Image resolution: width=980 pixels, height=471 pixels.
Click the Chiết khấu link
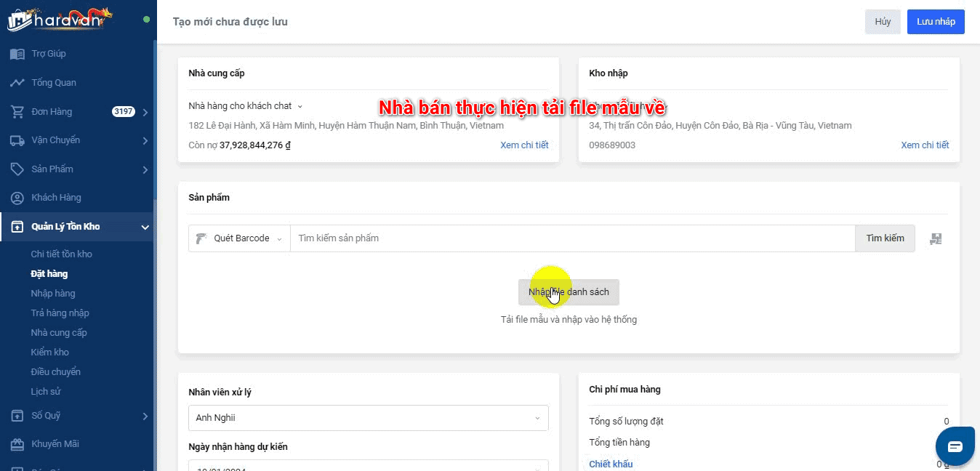tap(611, 464)
